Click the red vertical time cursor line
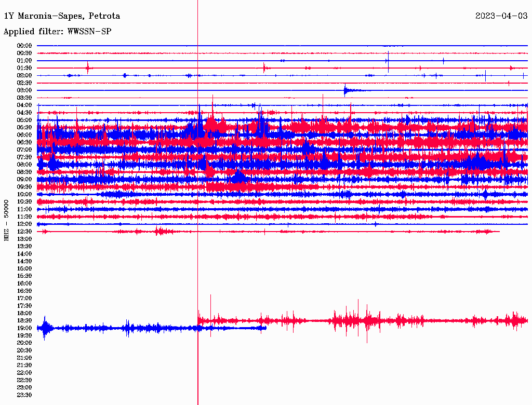The height and width of the screenshot is (405, 532). coord(198,203)
